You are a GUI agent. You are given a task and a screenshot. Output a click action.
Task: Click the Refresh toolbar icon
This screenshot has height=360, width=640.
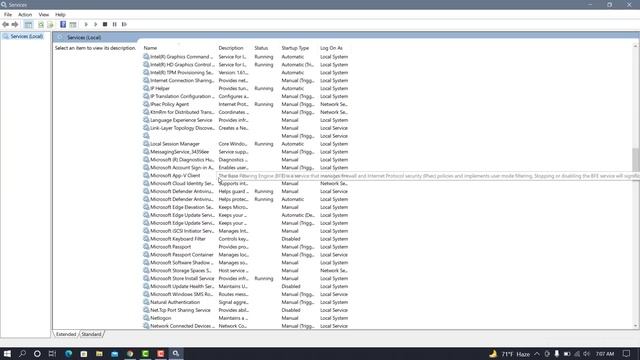41,24
